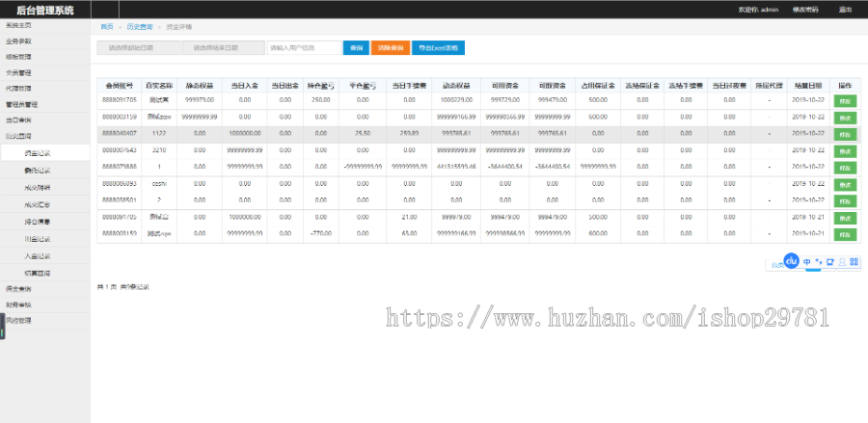Expand the 会员管理 sidebar section
Screen dimensions: 868x423
(19, 72)
